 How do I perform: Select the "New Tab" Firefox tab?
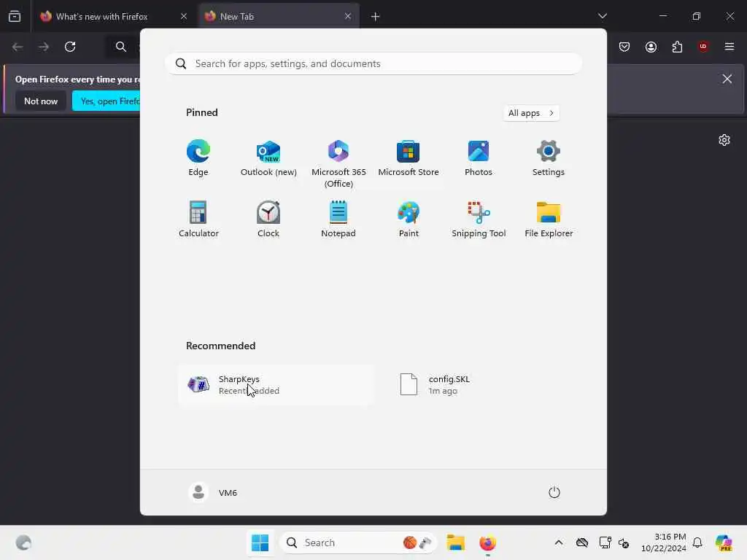point(278,17)
